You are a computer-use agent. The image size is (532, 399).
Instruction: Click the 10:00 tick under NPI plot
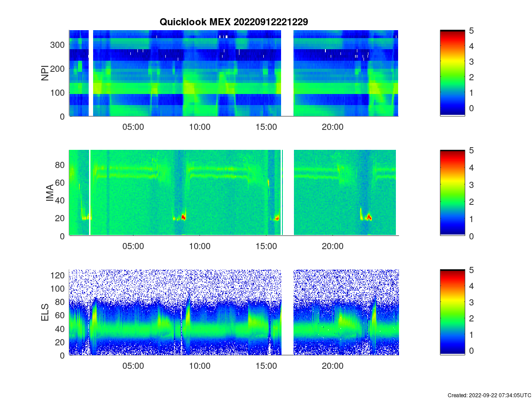[199, 127]
